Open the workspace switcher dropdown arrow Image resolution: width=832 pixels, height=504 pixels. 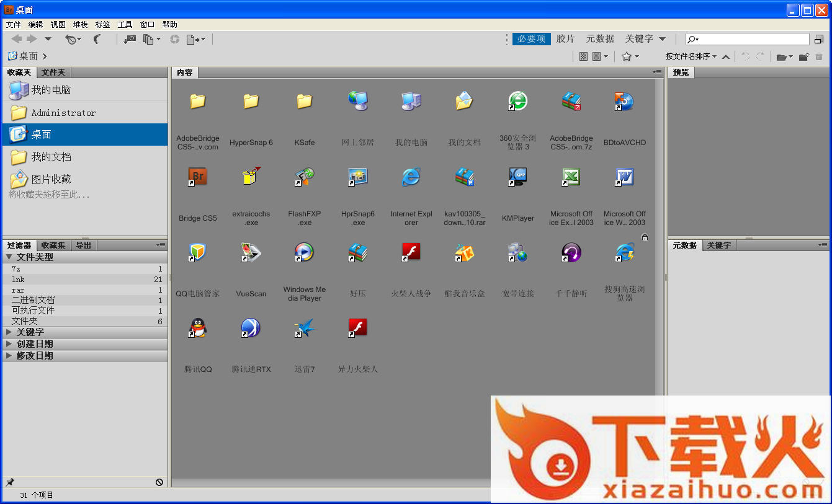click(x=662, y=39)
